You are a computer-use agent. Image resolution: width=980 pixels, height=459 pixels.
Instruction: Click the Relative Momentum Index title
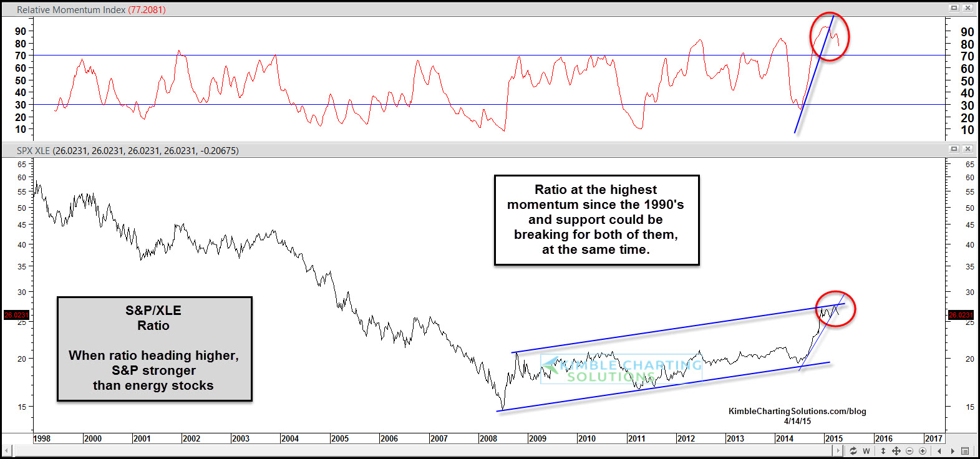71,10
